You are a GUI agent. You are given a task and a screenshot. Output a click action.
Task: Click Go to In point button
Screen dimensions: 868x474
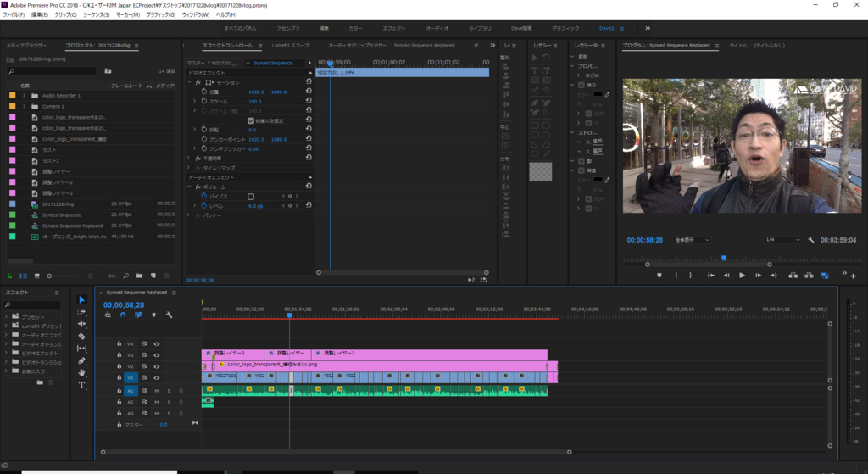[x=711, y=276]
